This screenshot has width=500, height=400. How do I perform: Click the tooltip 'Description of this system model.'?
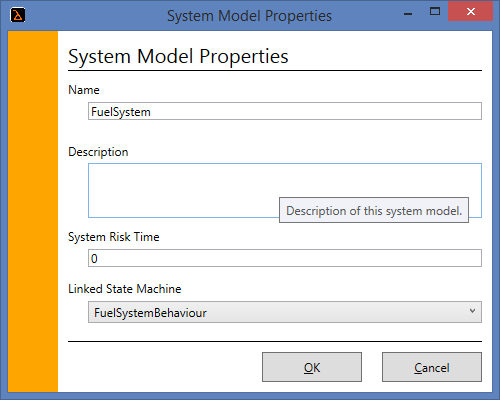(374, 210)
